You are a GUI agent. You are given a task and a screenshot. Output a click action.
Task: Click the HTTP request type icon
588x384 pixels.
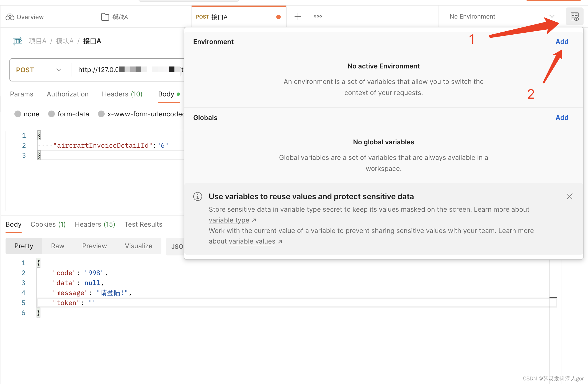click(x=17, y=41)
